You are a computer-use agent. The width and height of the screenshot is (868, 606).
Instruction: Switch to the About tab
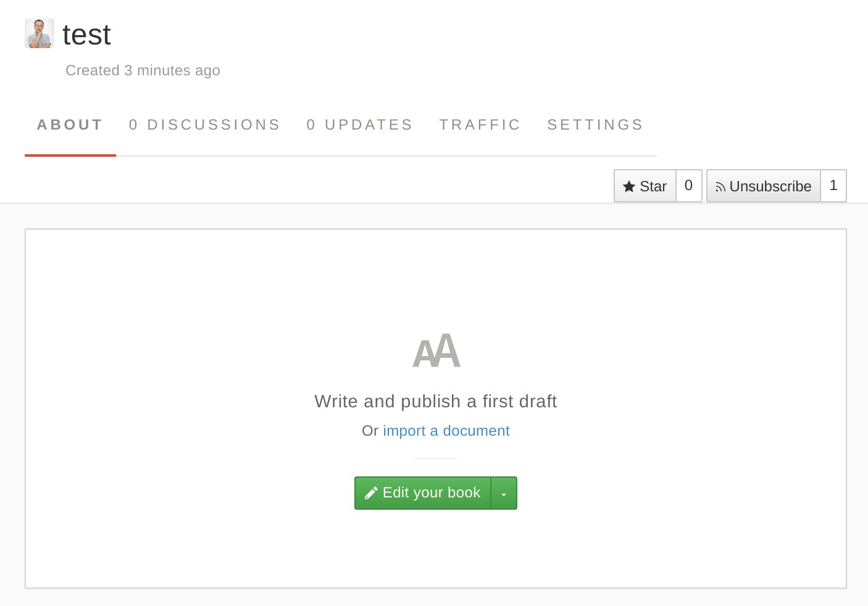tap(70, 125)
